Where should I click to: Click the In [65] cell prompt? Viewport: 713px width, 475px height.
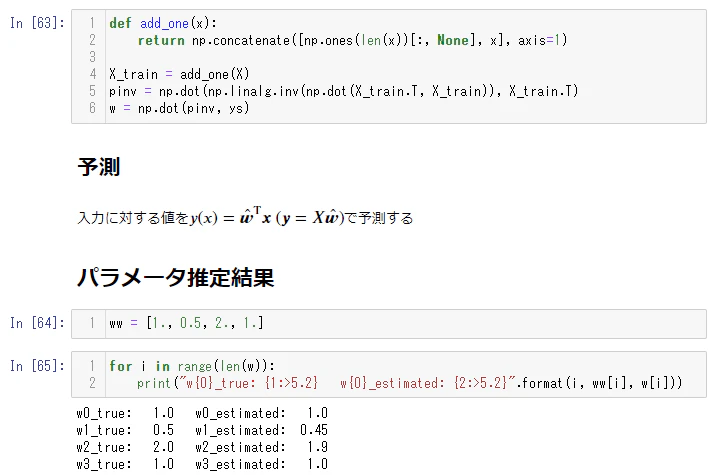point(37,365)
